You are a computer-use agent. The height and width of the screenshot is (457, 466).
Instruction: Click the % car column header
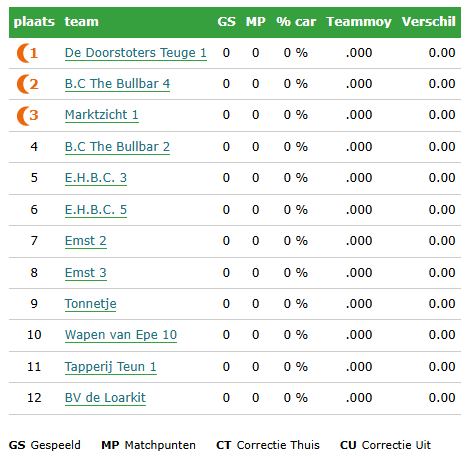point(296,22)
